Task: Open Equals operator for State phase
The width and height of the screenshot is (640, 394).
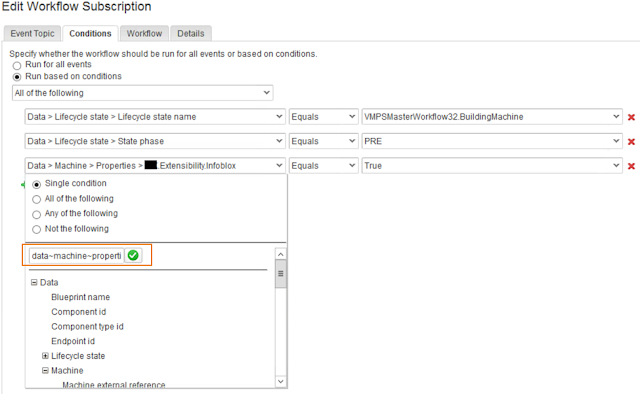Action: coord(324,141)
